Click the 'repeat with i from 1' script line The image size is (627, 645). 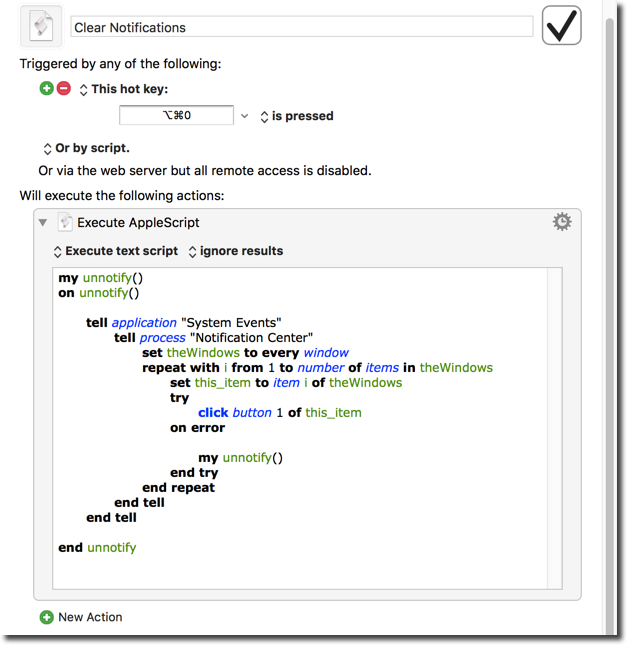pos(317,368)
